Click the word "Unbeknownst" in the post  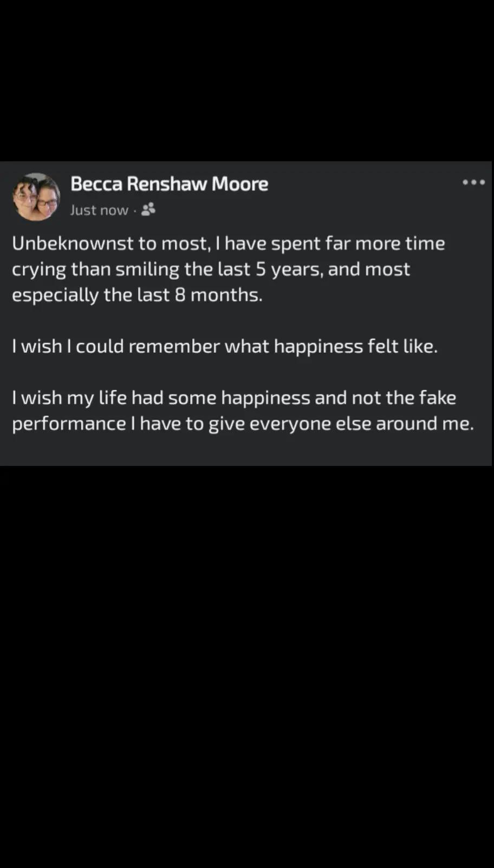tap(73, 244)
